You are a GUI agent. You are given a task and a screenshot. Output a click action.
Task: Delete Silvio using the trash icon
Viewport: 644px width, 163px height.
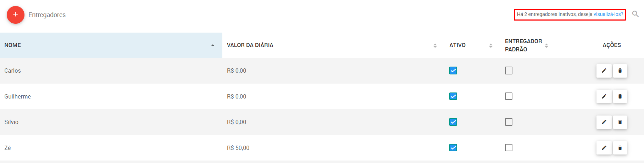click(x=620, y=122)
